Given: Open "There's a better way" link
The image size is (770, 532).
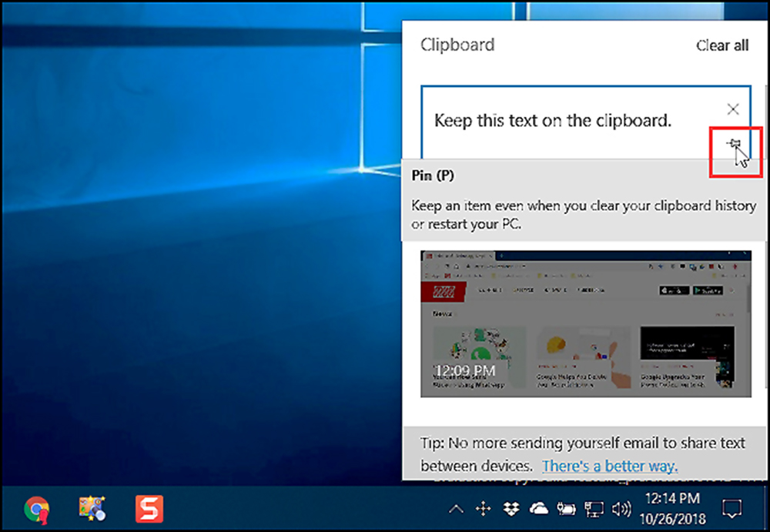Looking at the screenshot, I should coord(609,466).
